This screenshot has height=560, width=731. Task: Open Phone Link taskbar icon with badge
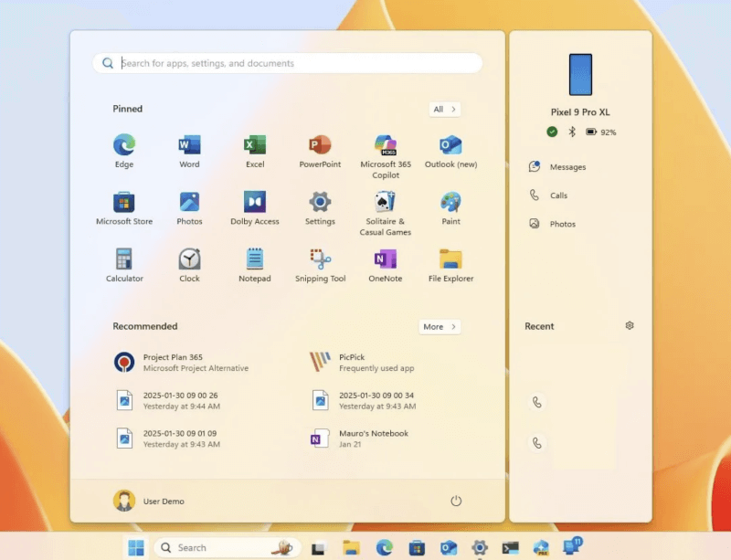[x=572, y=545]
